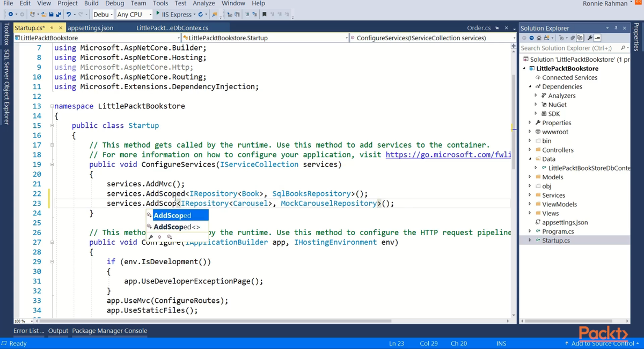Click the Solution Explorer search magnifier icon

point(623,48)
